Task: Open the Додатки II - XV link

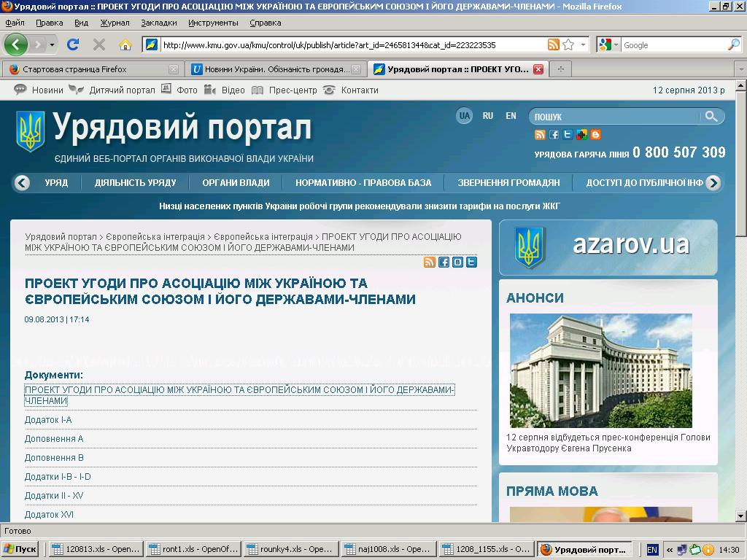Action: (54, 496)
